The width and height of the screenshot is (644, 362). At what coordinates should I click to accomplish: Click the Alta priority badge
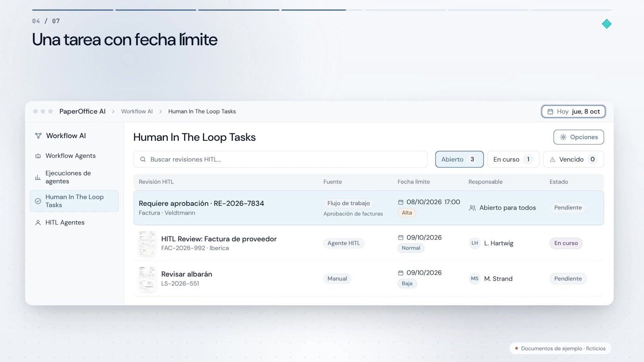pyautogui.click(x=407, y=213)
